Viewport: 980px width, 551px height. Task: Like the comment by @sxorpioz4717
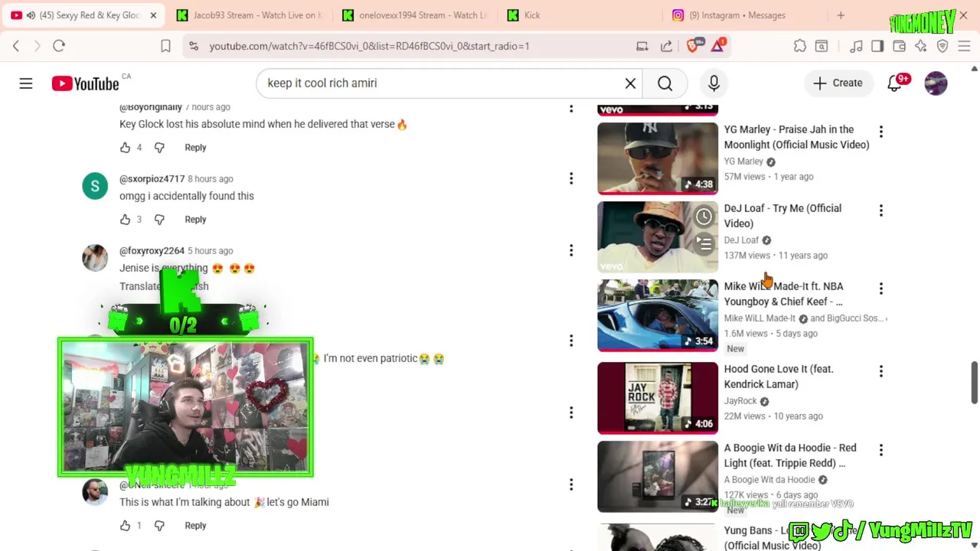126,220
